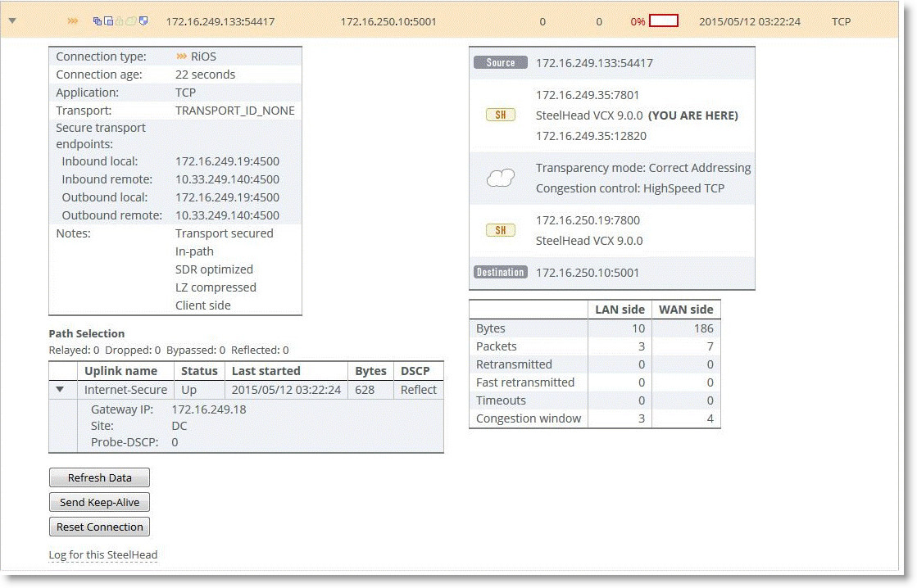Click the orange RiOS optimized arrows in header row
Screen dimensions: 917x588
pyautogui.click(x=73, y=21)
